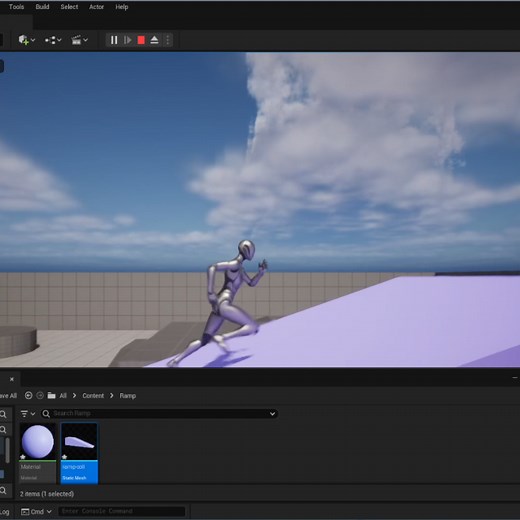The image size is (520, 520).
Task: Pause the running simulation
Action: (x=114, y=40)
